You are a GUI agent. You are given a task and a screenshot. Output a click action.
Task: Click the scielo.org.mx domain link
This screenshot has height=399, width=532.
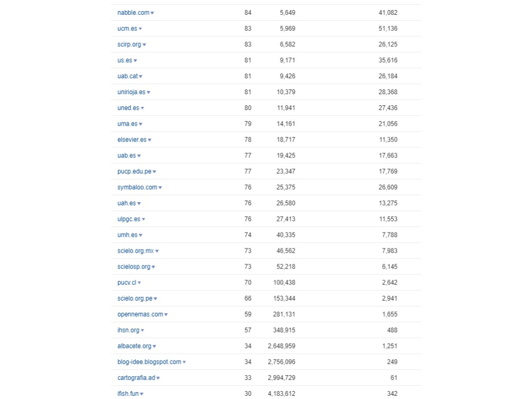(135, 251)
